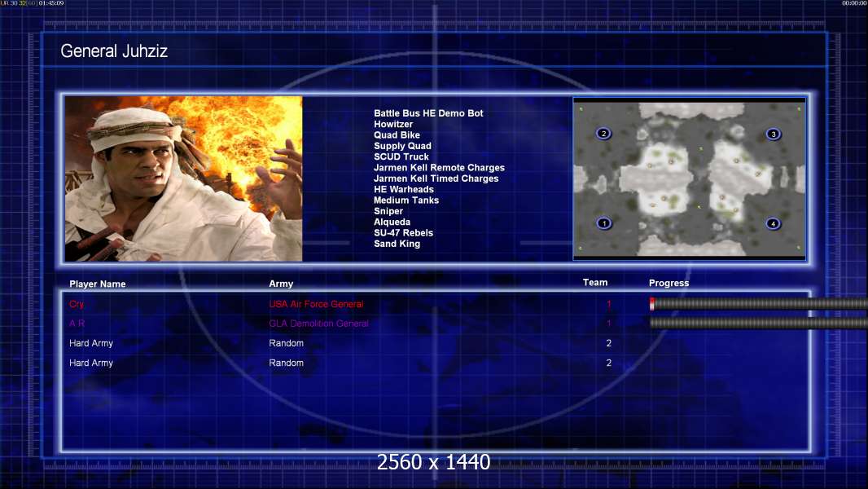Click start position 1 marker on minimap
868x489 pixels.
(x=604, y=223)
